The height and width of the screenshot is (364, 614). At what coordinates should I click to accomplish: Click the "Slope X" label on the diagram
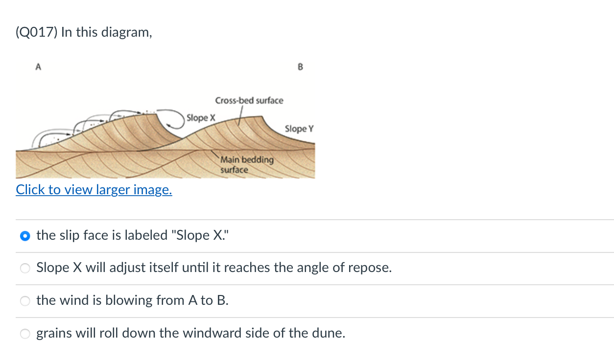201,117
